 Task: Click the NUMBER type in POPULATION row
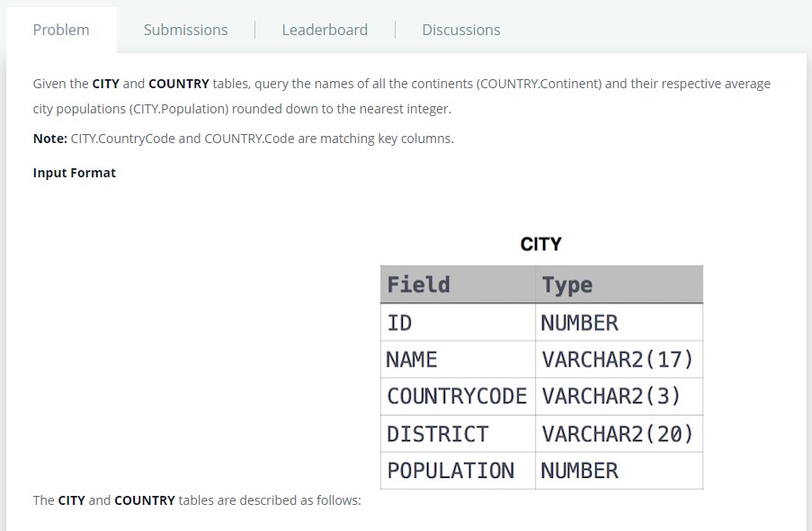(x=580, y=471)
